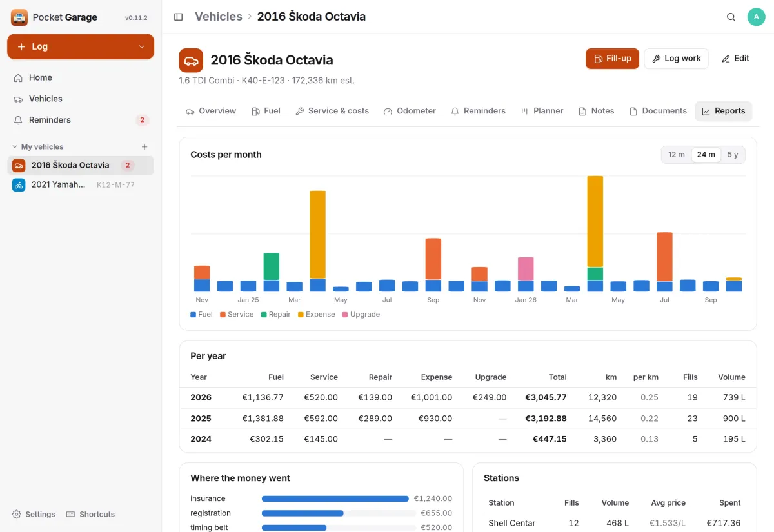The image size is (774, 532).
Task: Click the large orange car icon in header
Action: coord(191,61)
